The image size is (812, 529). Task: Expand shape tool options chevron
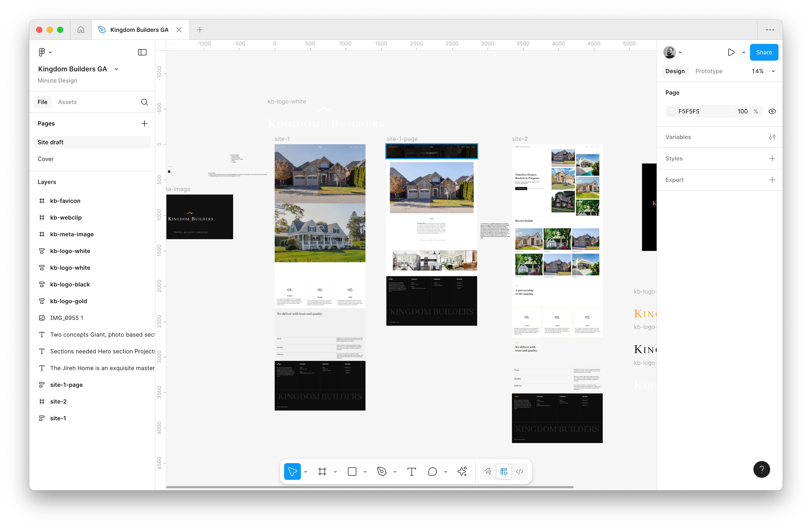click(365, 472)
